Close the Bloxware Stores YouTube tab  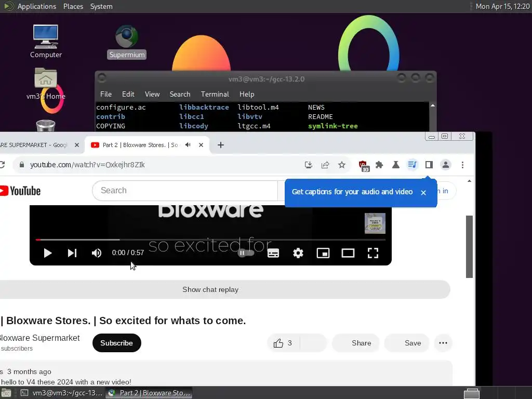(201, 145)
